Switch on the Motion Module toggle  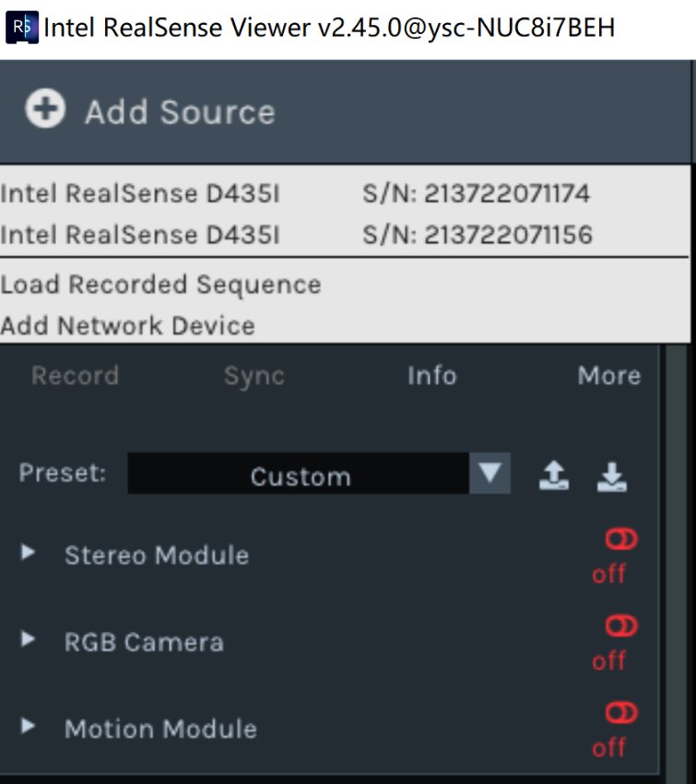(x=620, y=713)
